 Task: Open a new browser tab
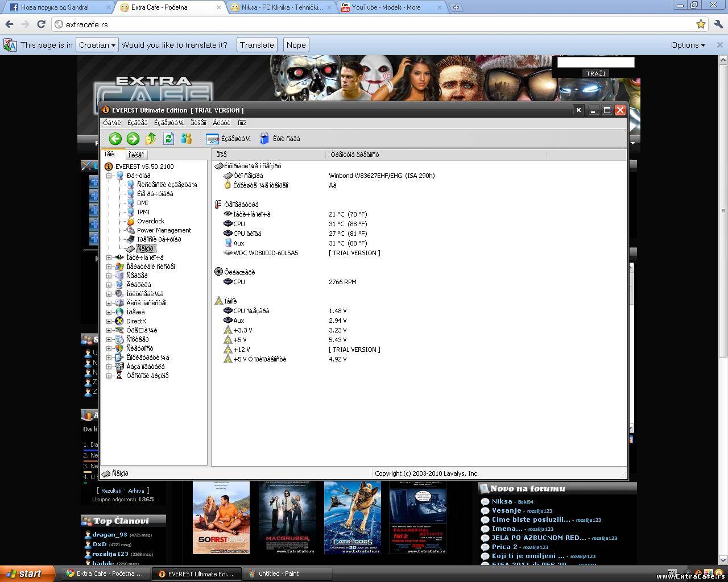point(456,7)
